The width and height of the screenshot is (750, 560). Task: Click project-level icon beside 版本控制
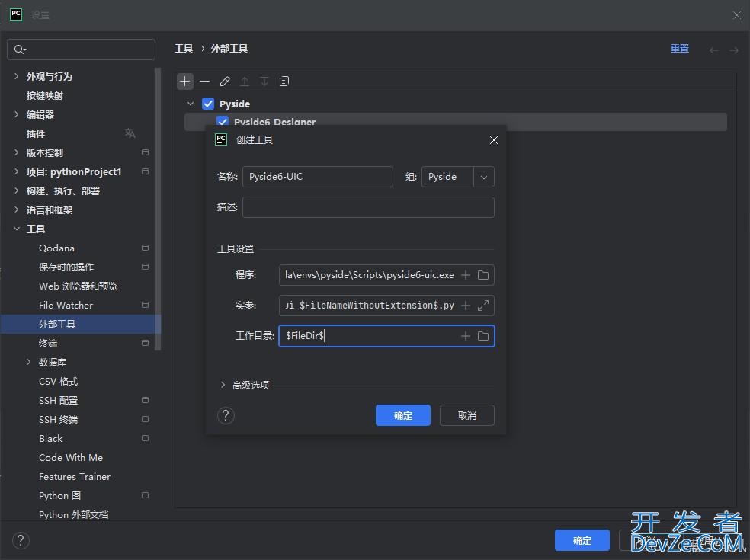tap(145, 152)
